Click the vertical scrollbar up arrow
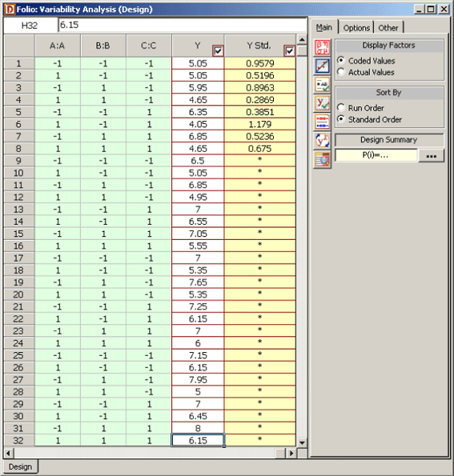The height and width of the screenshot is (476, 454). (302, 40)
